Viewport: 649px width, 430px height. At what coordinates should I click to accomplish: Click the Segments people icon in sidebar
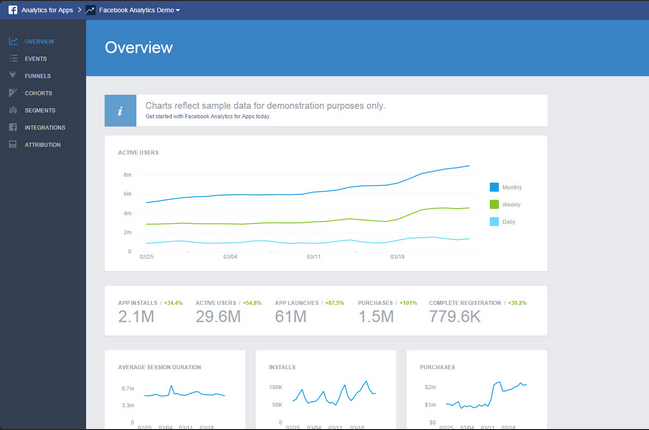click(x=12, y=110)
